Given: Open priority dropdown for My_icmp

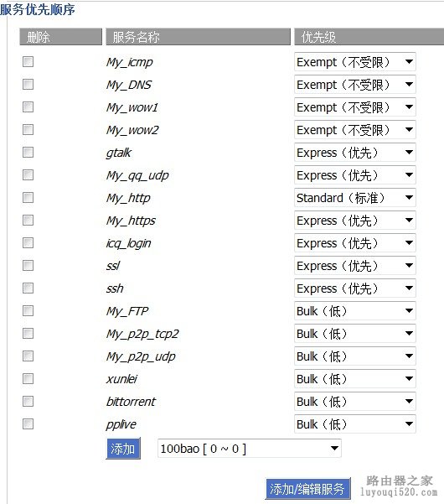Looking at the screenshot, I should click(x=354, y=62).
